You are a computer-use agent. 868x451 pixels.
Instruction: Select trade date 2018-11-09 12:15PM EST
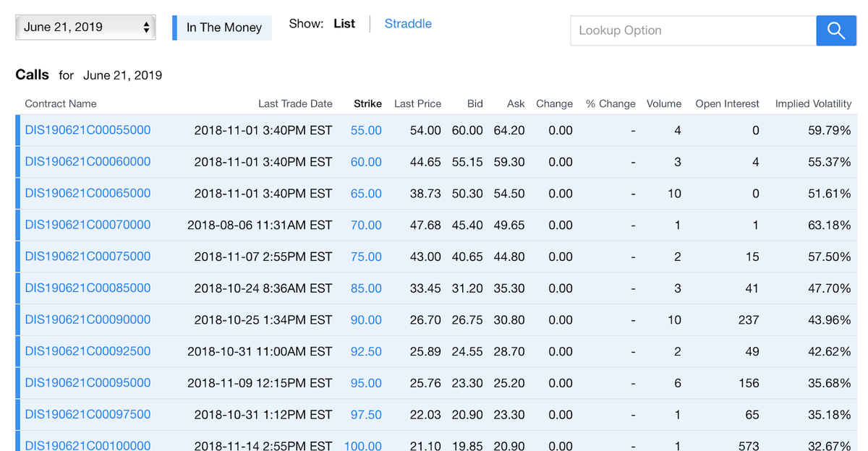260,383
